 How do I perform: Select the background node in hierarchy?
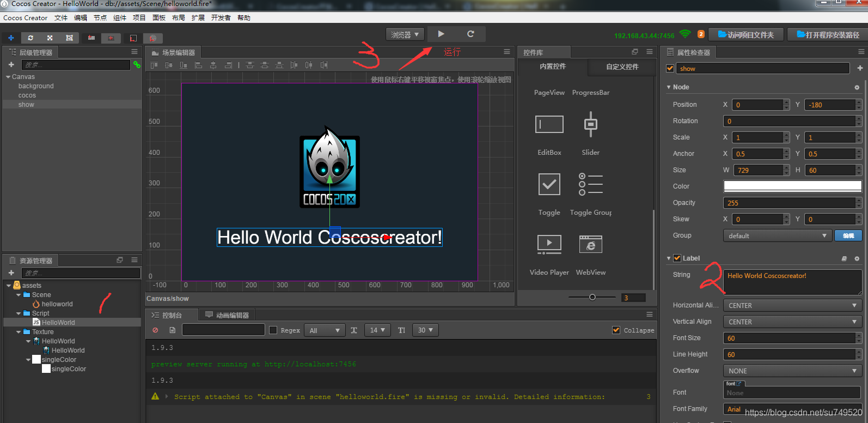[36, 86]
